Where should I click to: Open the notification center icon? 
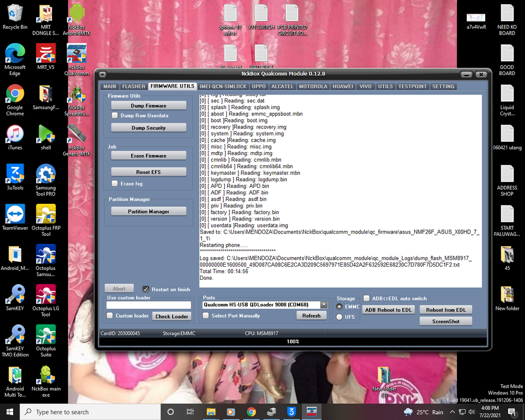tap(511, 412)
